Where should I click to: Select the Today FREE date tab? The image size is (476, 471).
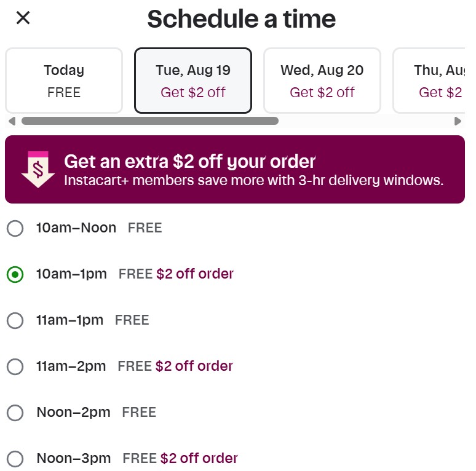point(64,81)
